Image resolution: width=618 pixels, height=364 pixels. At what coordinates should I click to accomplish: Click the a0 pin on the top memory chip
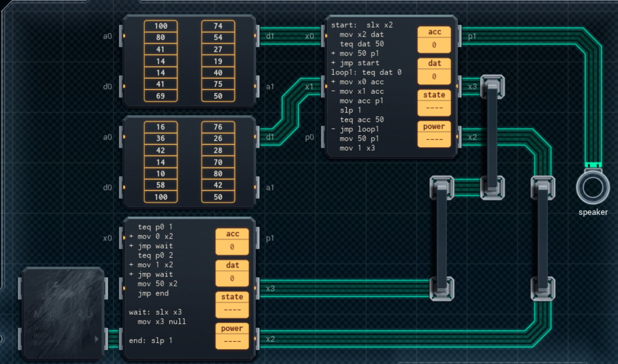(x=121, y=36)
